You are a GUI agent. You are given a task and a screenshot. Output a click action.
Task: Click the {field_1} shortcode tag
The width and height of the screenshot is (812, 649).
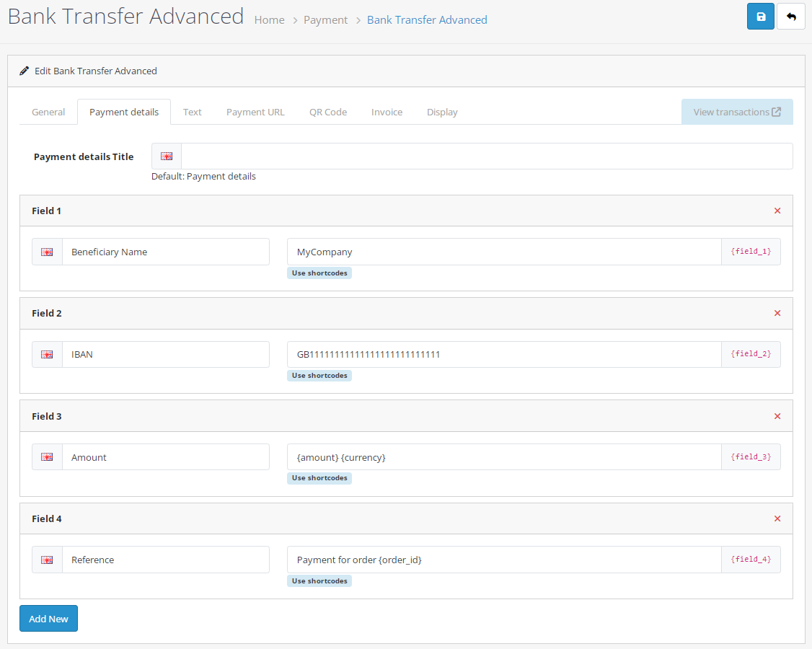pos(751,252)
